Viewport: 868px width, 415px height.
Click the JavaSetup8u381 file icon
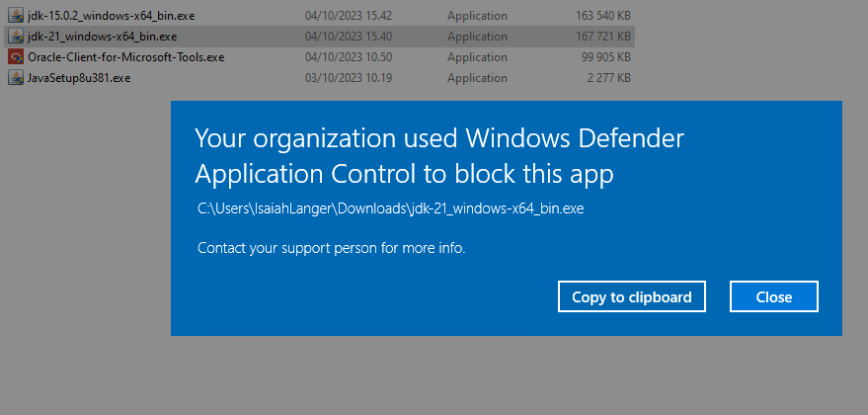click(x=16, y=78)
